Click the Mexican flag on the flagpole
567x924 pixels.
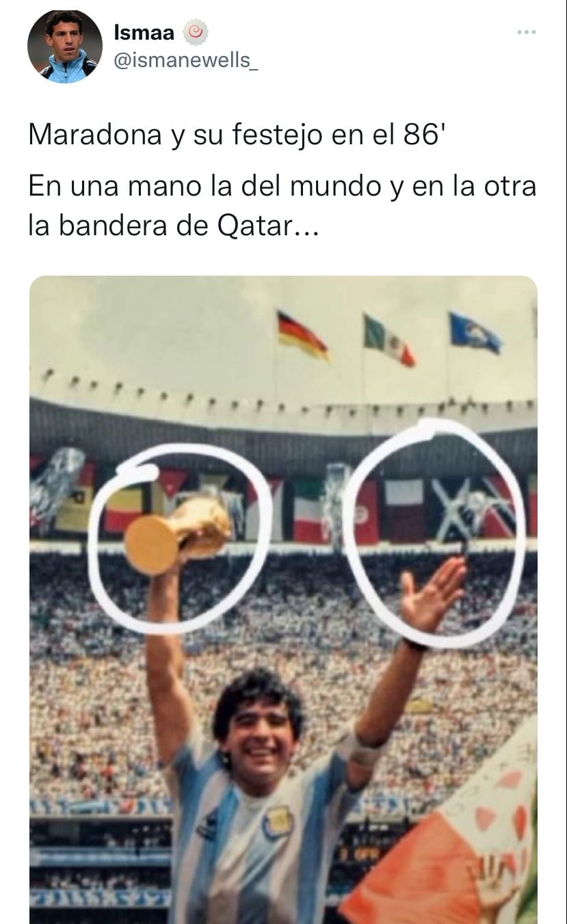[388, 339]
